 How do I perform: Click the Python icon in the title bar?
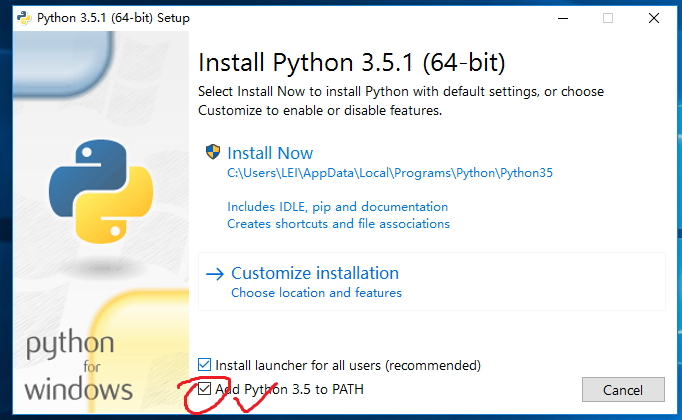(x=23, y=18)
